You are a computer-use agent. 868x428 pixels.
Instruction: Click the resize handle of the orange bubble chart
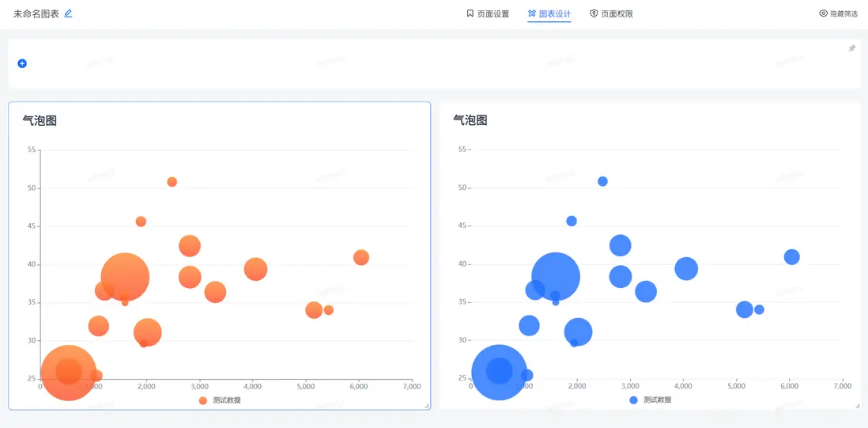(x=427, y=406)
